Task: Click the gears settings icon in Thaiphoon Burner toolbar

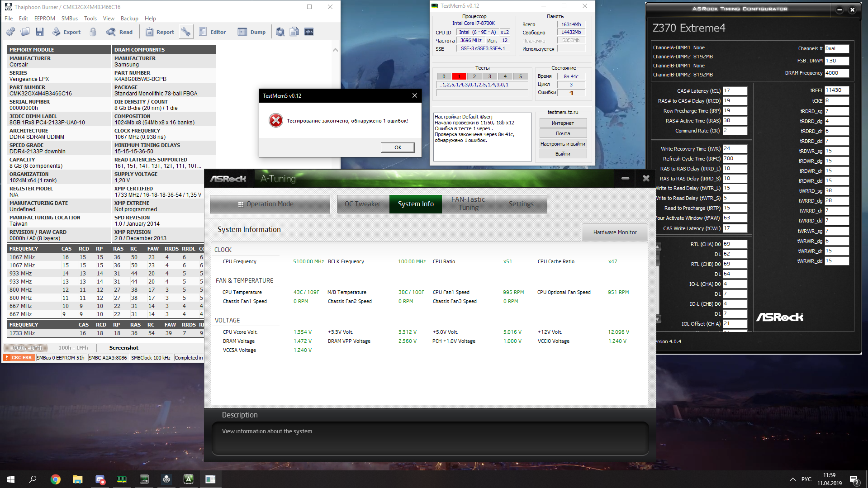Action: click(10, 32)
